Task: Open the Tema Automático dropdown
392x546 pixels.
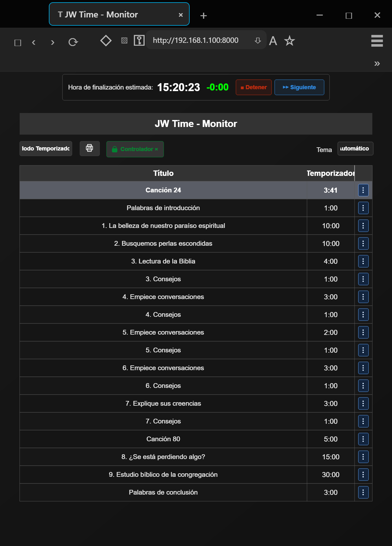Action: pyautogui.click(x=355, y=149)
